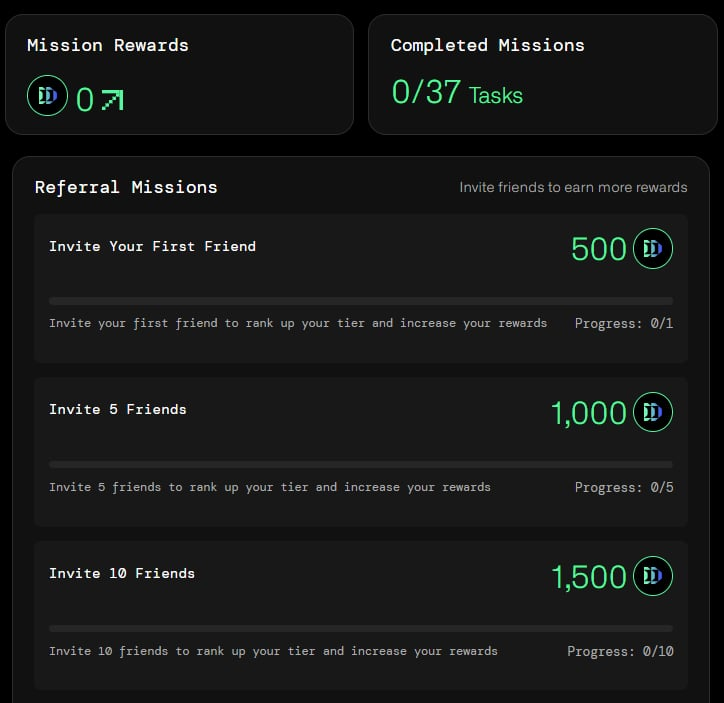Screen dimensions: 724x703
Task: Click the Invite 10 Friends progress bar
Action: pos(361,629)
